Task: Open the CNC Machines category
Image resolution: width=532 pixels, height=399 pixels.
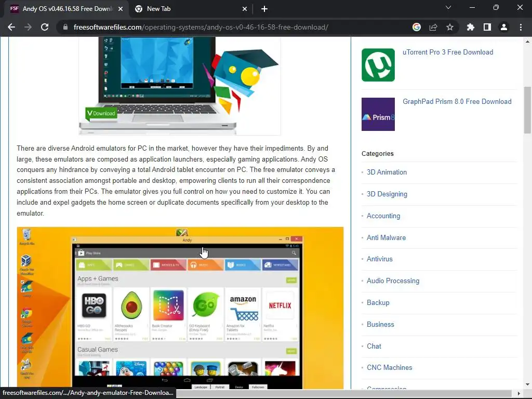Action: [390, 367]
